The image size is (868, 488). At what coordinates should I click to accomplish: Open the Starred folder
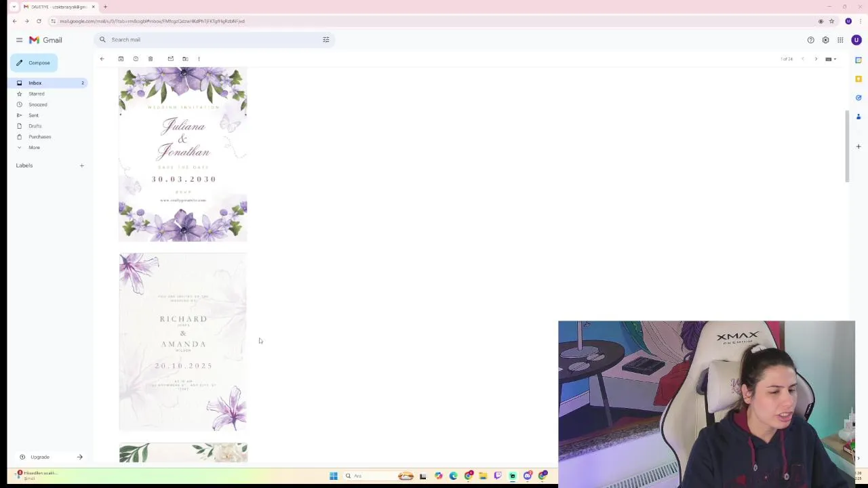(x=37, y=94)
